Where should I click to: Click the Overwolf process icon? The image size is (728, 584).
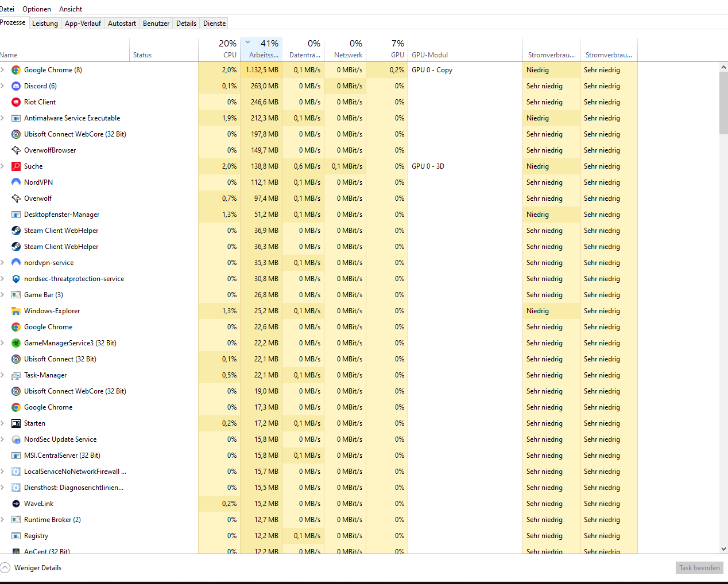(x=16, y=198)
